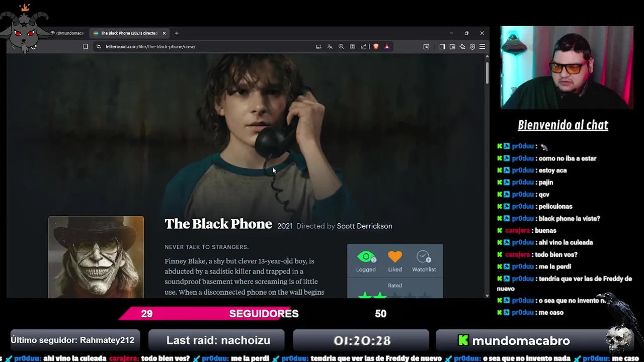Click the 01:20:28 stream timer
The height and width of the screenshot is (362, 644).
pyautogui.click(x=362, y=340)
